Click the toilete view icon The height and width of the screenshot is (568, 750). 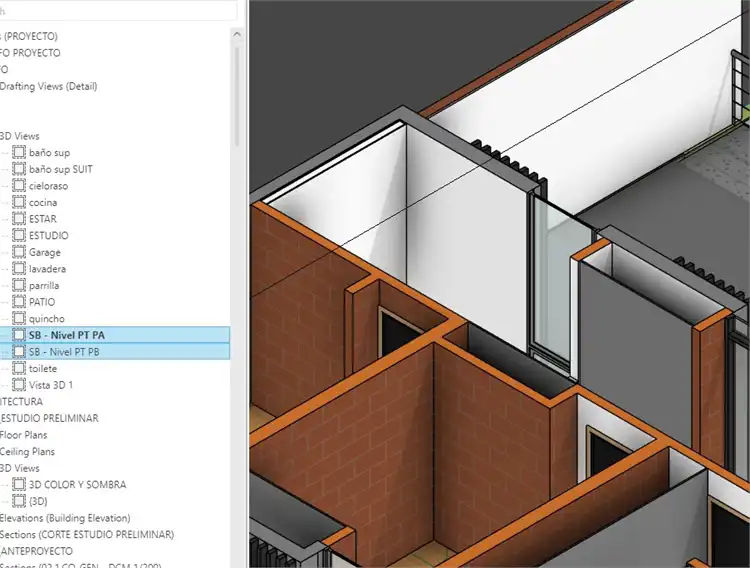(19, 368)
